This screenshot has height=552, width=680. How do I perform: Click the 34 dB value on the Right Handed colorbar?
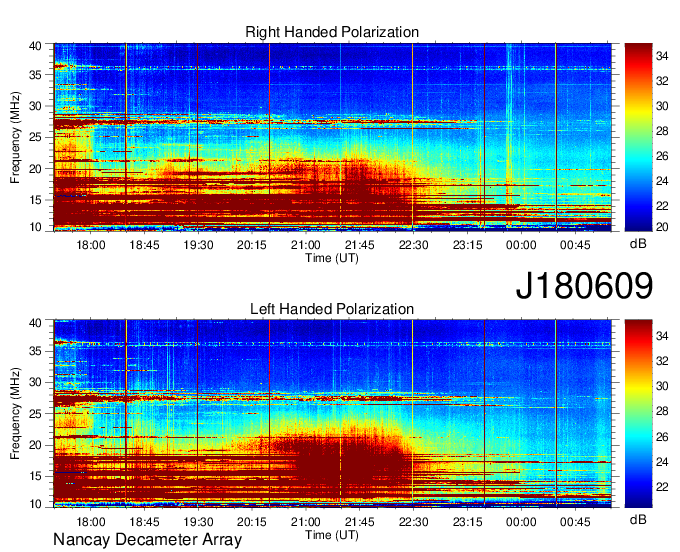click(662, 56)
